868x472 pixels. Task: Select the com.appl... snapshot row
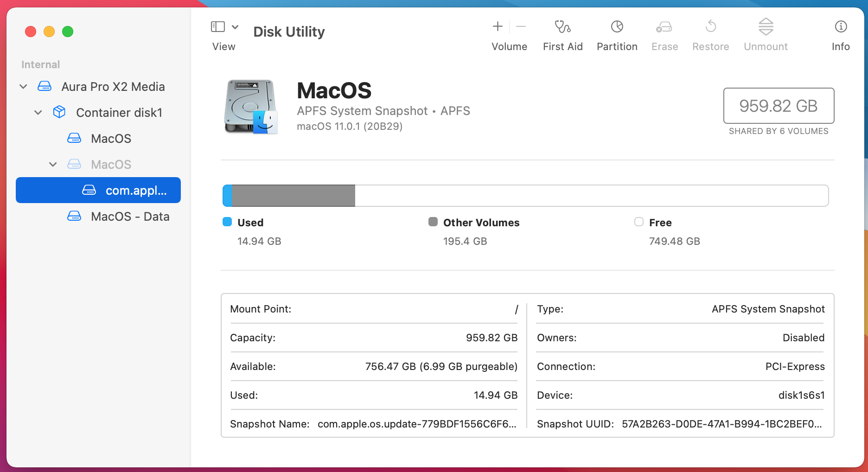(x=98, y=190)
